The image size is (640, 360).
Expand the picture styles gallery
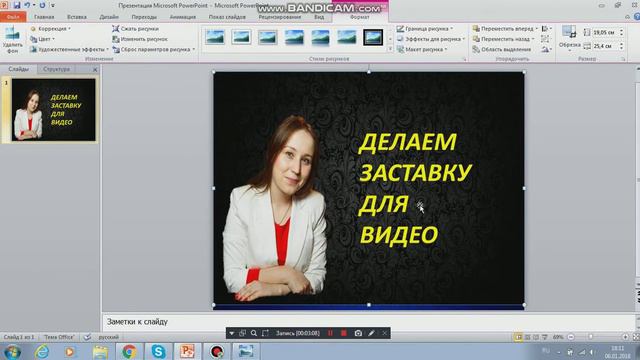point(390,49)
